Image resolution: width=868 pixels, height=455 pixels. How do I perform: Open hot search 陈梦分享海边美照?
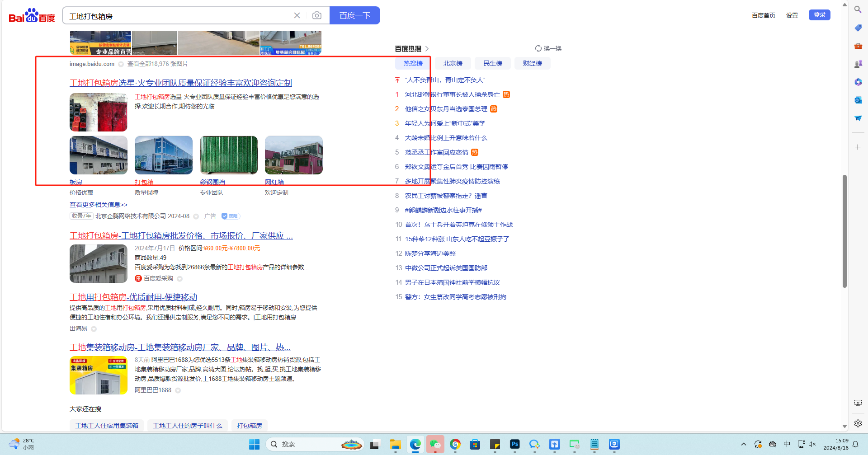click(430, 253)
